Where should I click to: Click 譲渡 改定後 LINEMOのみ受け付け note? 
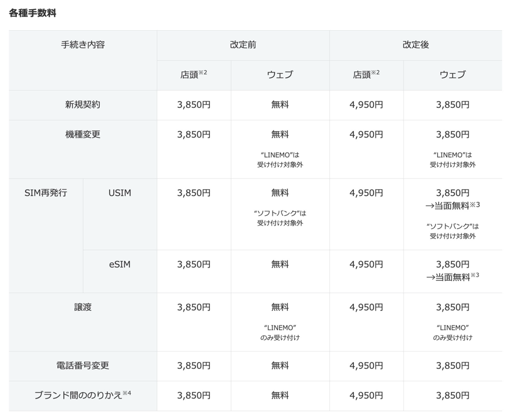tap(453, 332)
